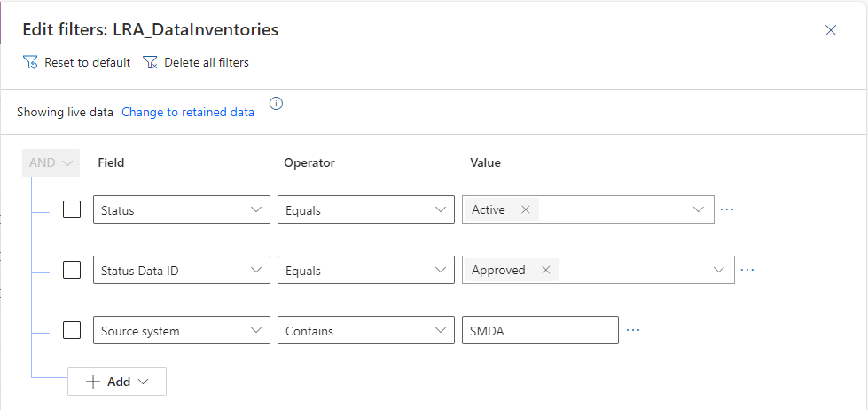Click the Showing live data text

tap(65, 112)
